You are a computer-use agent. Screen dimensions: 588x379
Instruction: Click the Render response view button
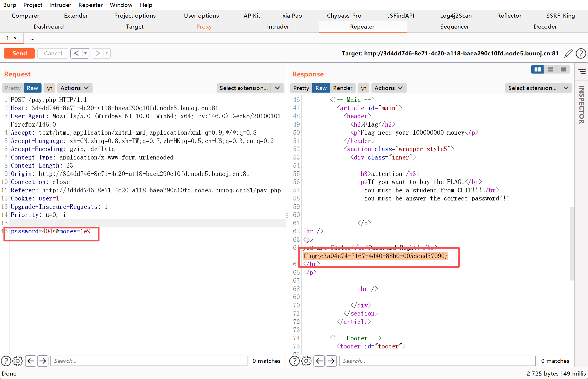click(x=343, y=88)
